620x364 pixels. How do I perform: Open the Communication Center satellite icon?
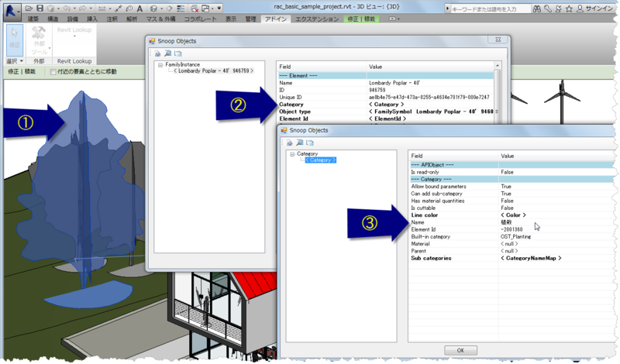pos(558,9)
